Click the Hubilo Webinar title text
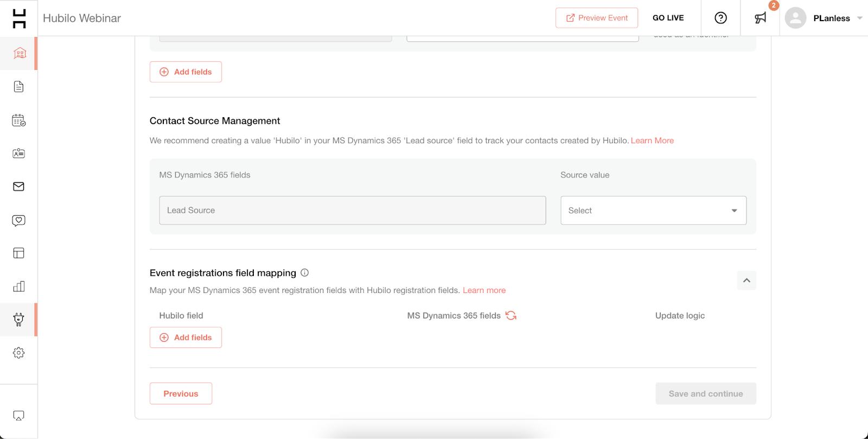 (x=82, y=18)
